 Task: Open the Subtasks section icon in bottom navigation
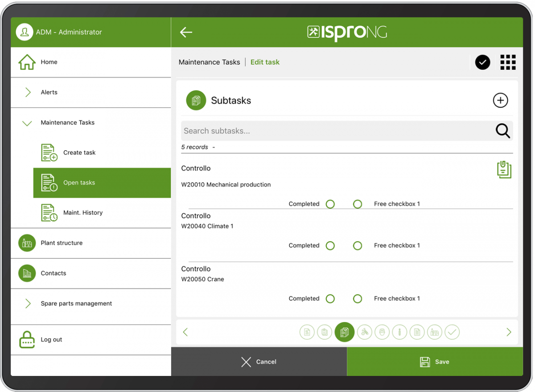point(344,332)
